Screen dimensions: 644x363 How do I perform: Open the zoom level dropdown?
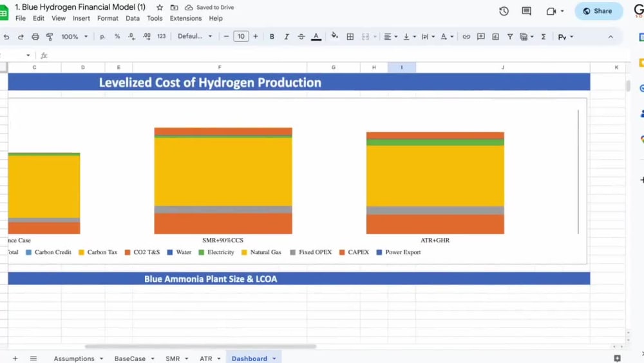pyautogui.click(x=74, y=37)
